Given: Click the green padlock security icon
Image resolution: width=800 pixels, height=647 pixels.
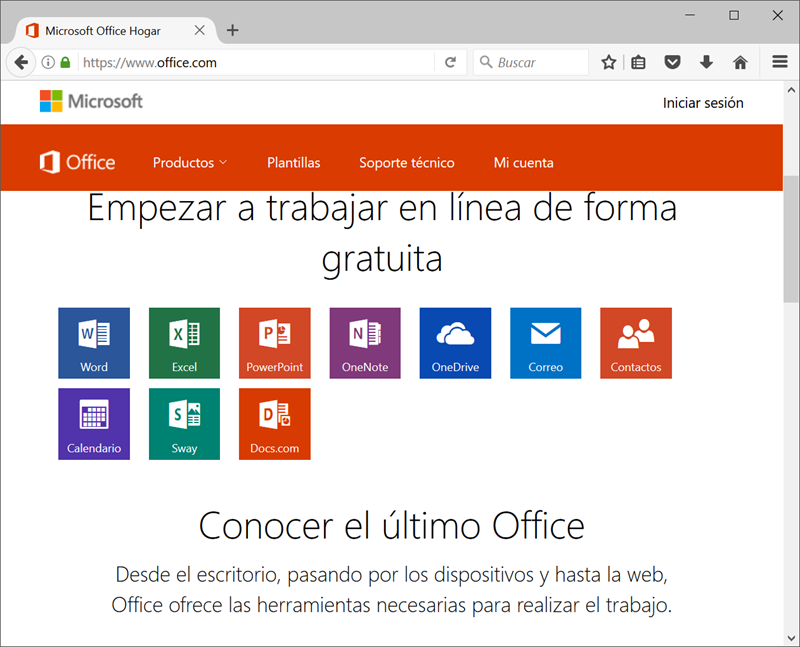Looking at the screenshot, I should (65, 62).
